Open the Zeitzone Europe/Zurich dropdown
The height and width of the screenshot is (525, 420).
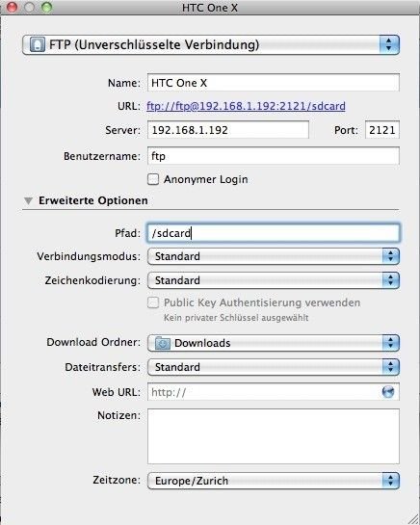(274, 481)
